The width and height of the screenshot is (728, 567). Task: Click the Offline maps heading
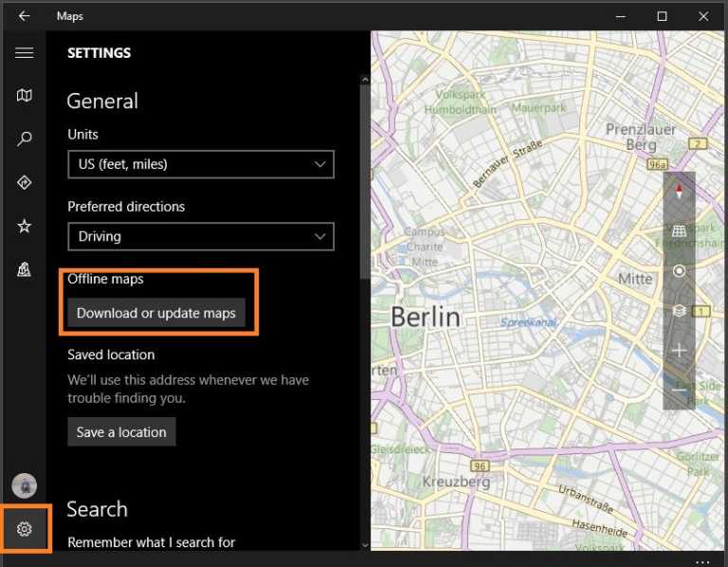click(105, 279)
